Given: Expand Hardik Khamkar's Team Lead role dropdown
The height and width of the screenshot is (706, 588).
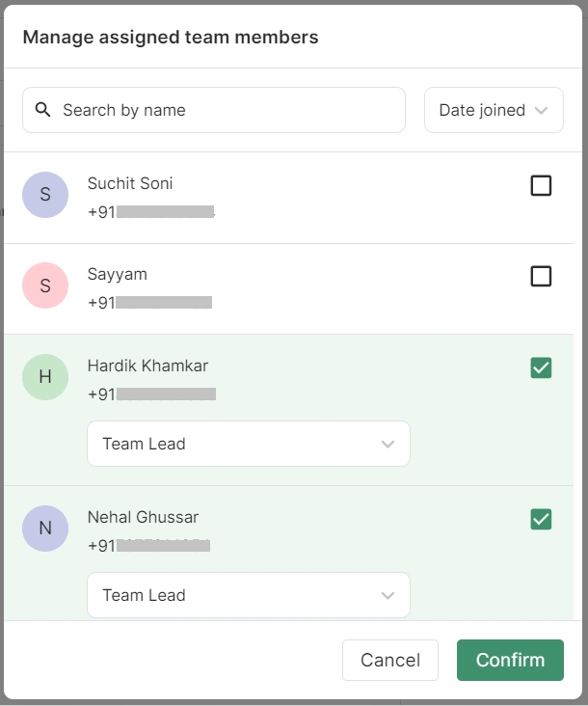Looking at the screenshot, I should pyautogui.click(x=249, y=444).
